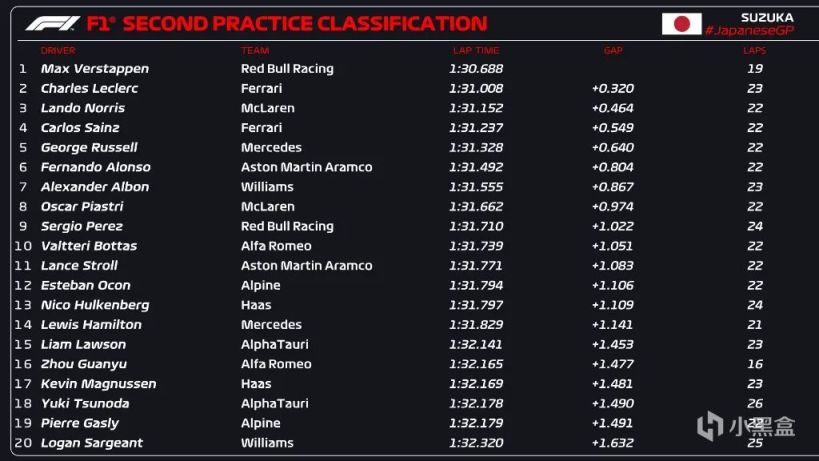This screenshot has width=819, height=461.
Task: Click Logan Sargeant's driver name
Action: coord(91,443)
